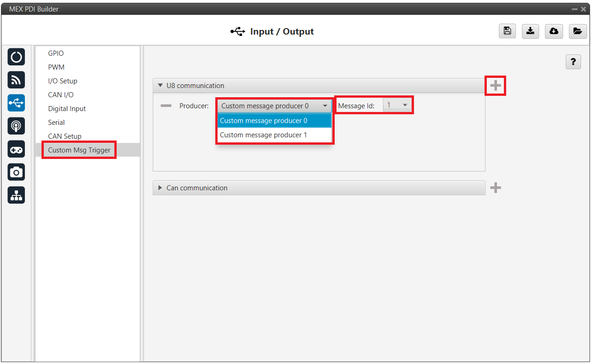The width and height of the screenshot is (591, 364).
Task: Click the cloud download icon
Action: coord(554,31)
